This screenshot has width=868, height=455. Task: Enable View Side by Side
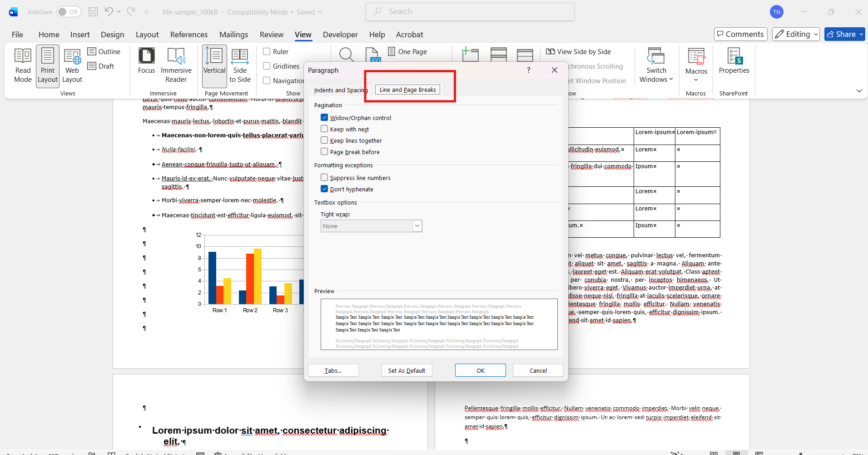coord(579,52)
